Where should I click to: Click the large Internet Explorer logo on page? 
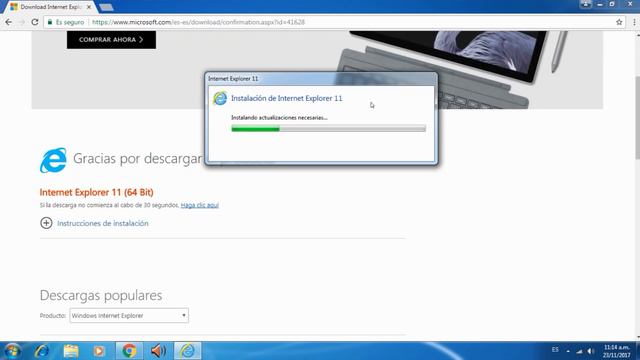tap(53, 160)
